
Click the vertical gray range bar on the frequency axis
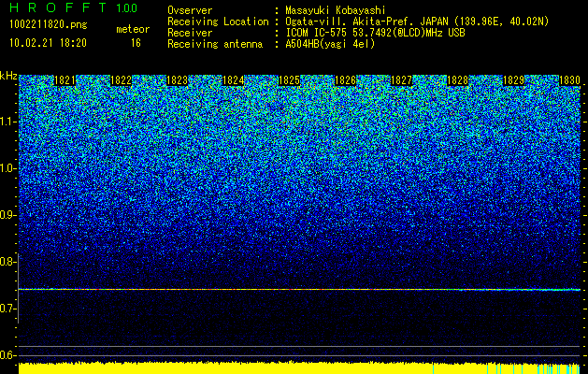(x=19, y=288)
